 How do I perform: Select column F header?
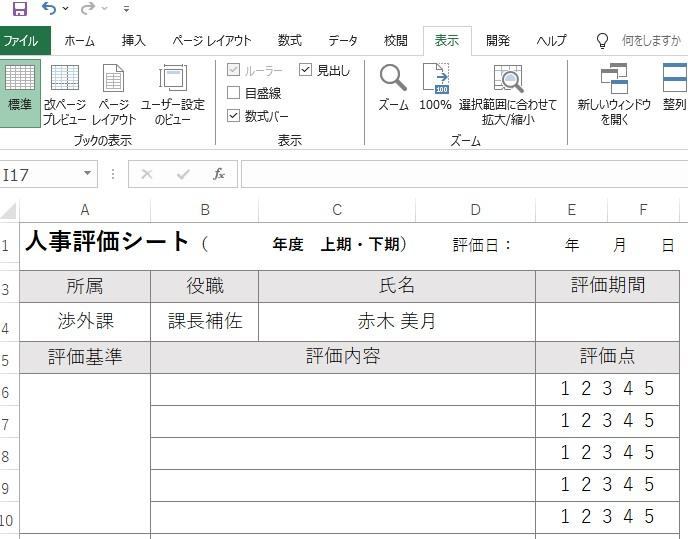click(x=643, y=210)
